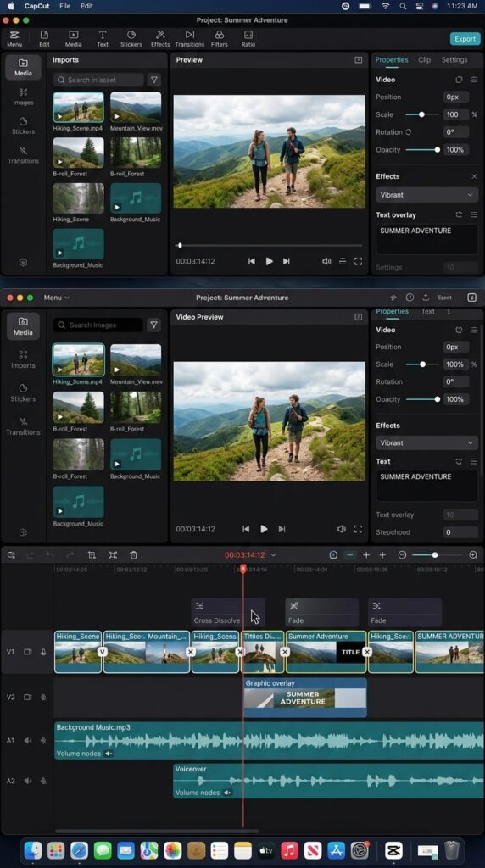The image size is (485, 868).
Task: Mute volume in top window Preview controls
Action: 326,261
